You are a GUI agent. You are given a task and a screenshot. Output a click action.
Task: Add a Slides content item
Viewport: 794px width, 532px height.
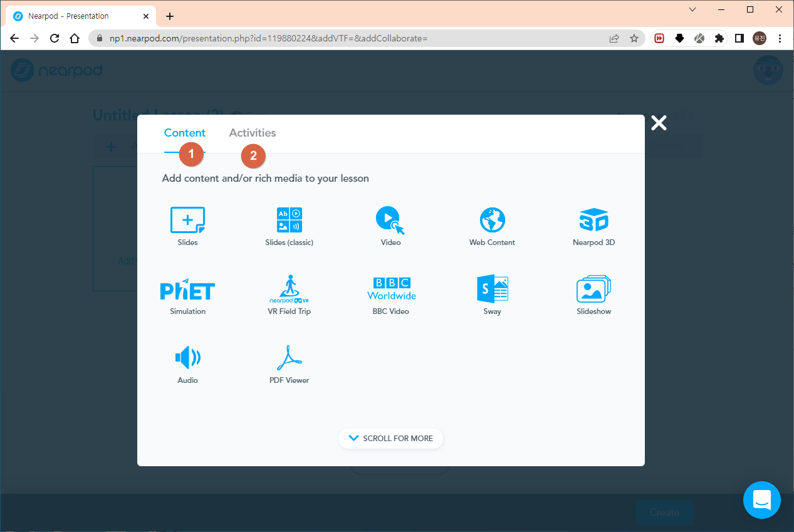(x=187, y=226)
